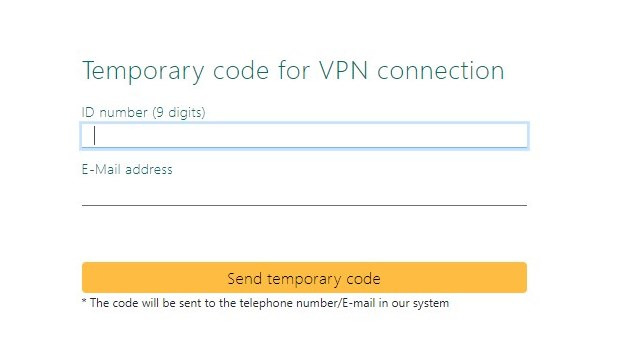This screenshot has height=364, width=633.
Task: Click the ID number input field
Action: click(x=304, y=135)
